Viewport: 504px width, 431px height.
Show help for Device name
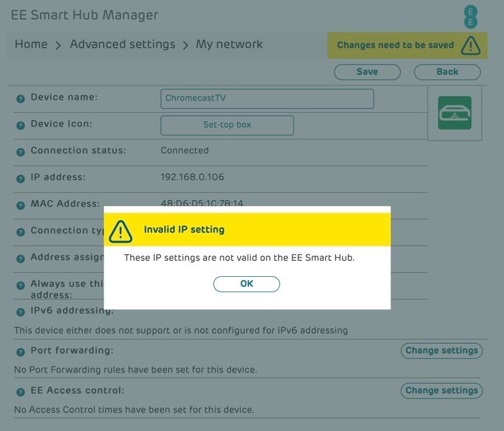tap(21, 99)
